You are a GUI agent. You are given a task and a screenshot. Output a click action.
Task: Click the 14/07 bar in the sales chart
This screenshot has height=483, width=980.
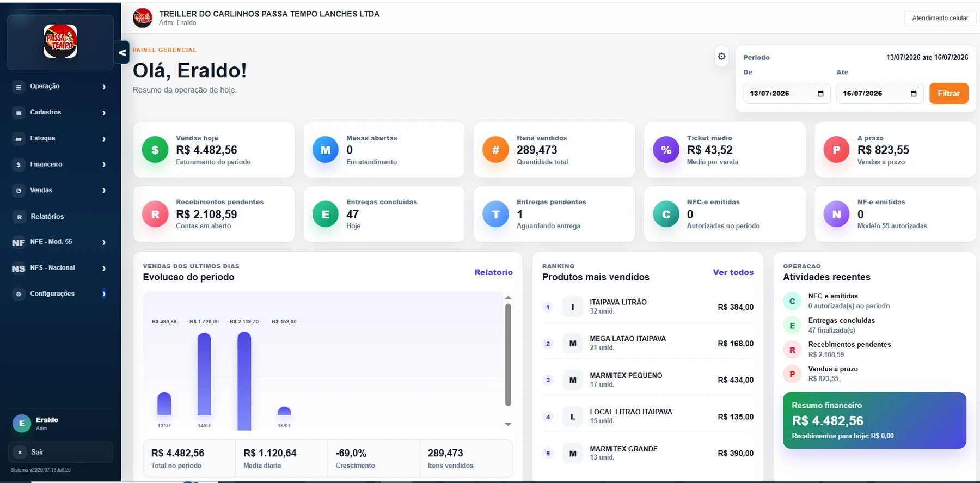coord(204,375)
